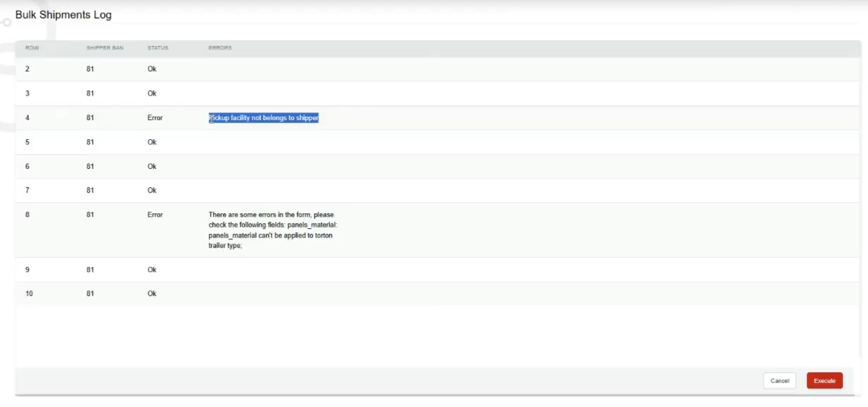The height and width of the screenshot is (407, 868).
Task: Click the Ok status in row 5
Action: pyautogui.click(x=152, y=142)
